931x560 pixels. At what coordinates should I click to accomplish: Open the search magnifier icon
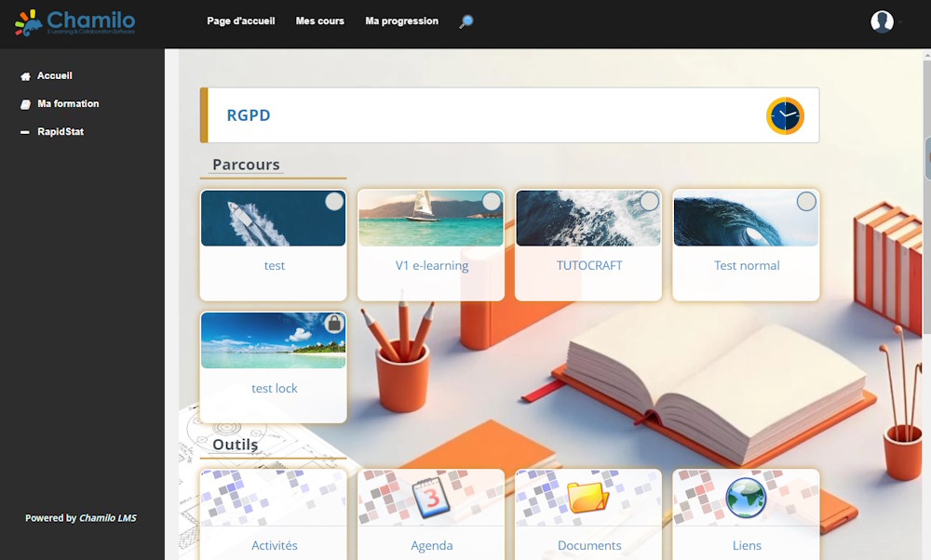pyautogui.click(x=465, y=21)
